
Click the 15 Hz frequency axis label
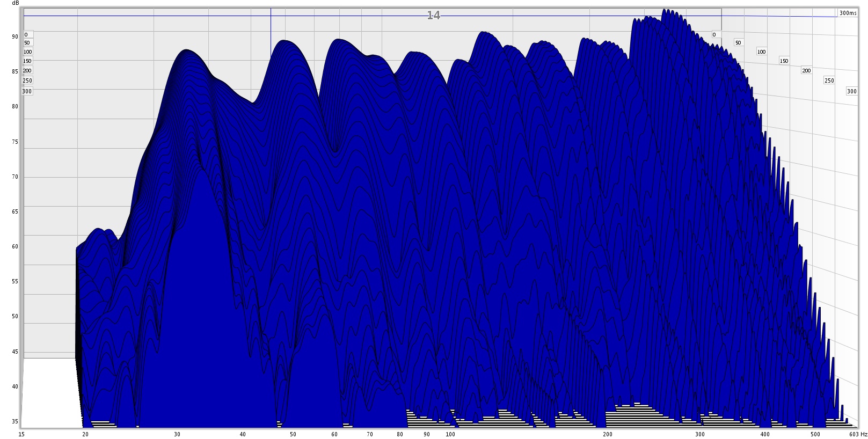[21, 434]
